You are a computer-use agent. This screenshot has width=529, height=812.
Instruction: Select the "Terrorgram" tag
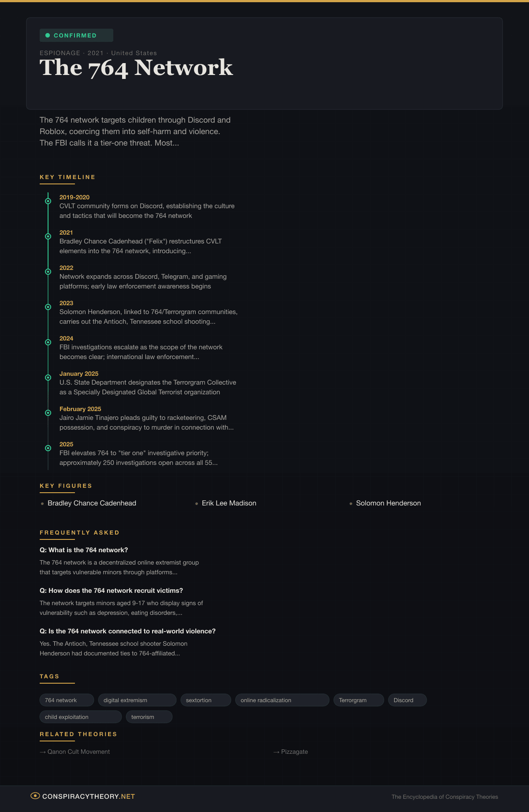click(x=358, y=700)
